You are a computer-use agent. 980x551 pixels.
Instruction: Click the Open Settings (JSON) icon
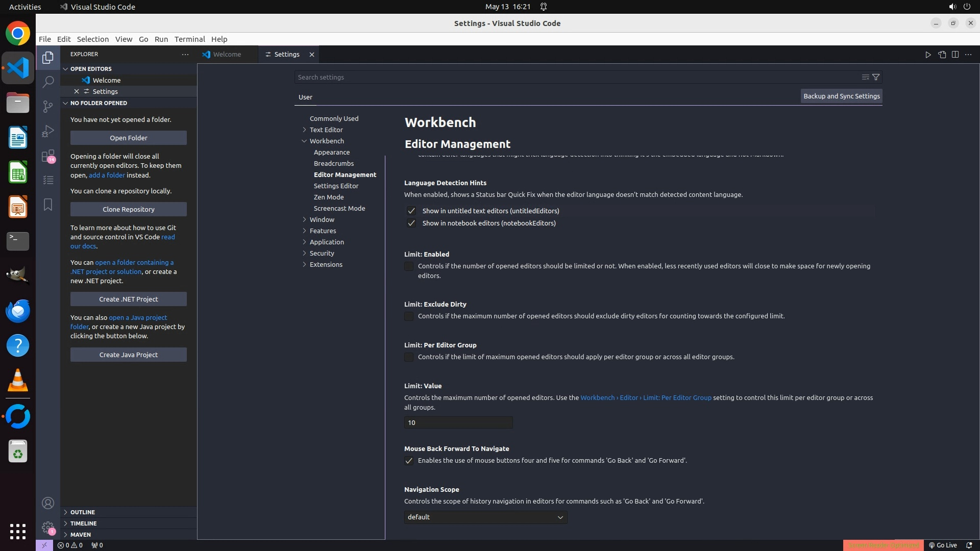tap(942, 55)
